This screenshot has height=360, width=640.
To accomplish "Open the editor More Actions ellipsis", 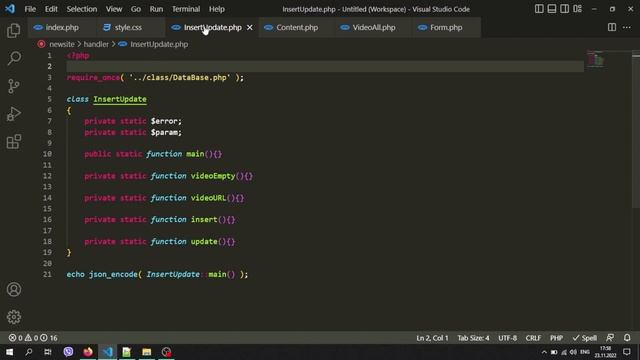I will tap(627, 27).
